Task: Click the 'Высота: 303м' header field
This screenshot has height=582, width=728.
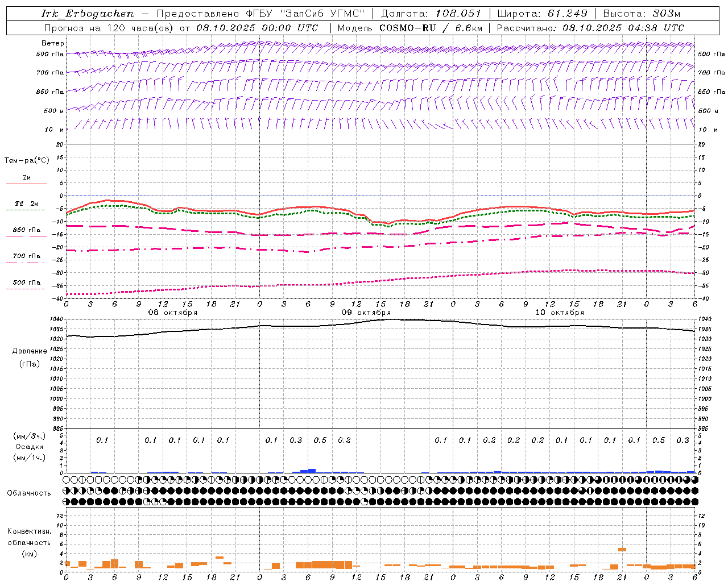Action: point(642,14)
